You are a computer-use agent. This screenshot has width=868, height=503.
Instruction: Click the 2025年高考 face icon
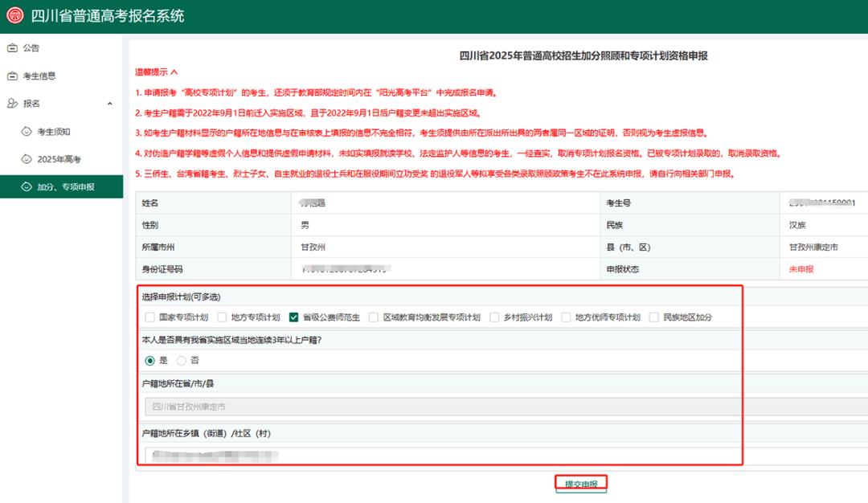point(27,159)
